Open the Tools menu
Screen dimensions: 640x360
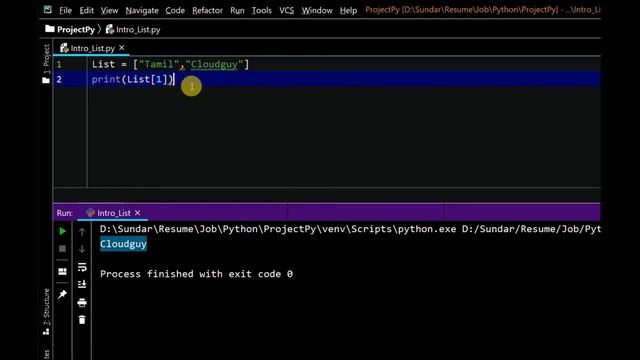[x=261, y=10]
